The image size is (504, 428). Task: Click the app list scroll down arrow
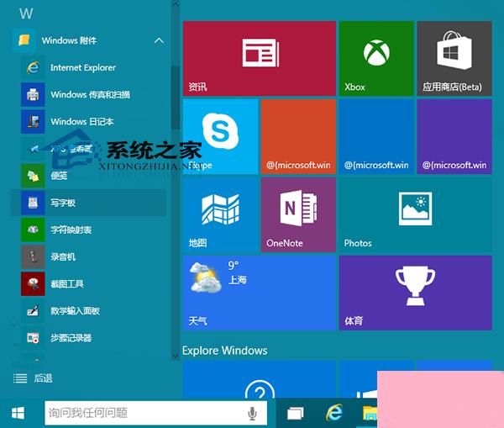tap(176, 356)
